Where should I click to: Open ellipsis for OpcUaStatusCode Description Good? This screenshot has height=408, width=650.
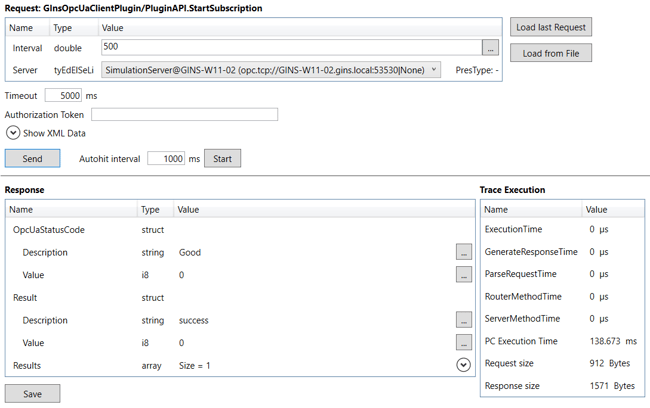pos(463,252)
